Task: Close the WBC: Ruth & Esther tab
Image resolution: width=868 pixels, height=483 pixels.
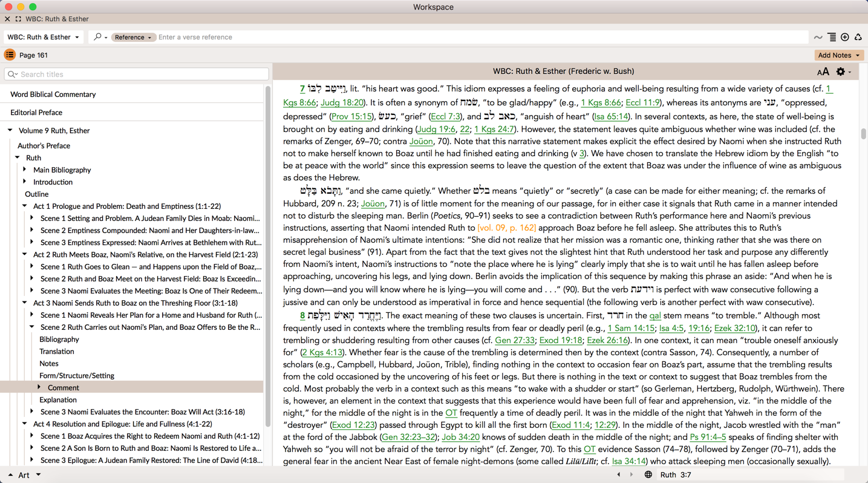Action: 7,19
